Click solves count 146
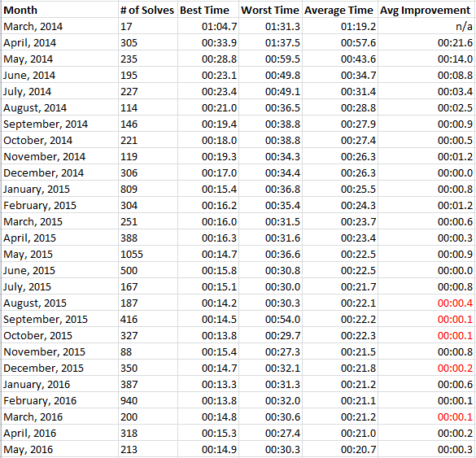476x458 pixels. 148,124
